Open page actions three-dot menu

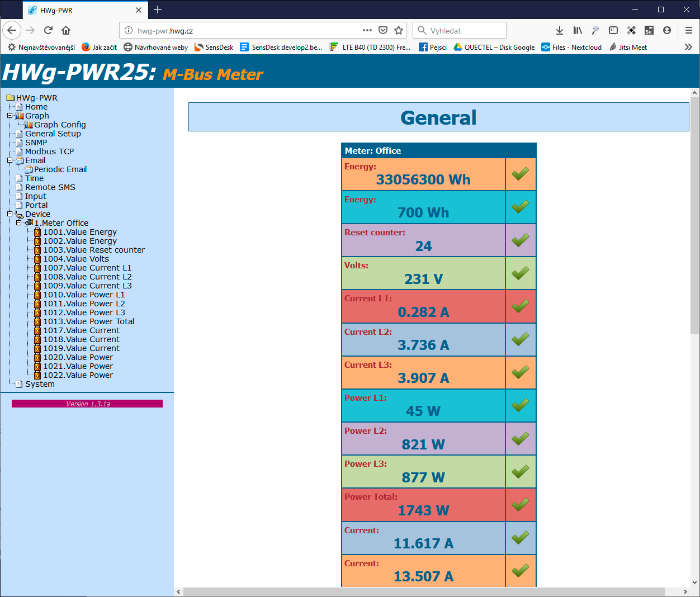click(367, 30)
